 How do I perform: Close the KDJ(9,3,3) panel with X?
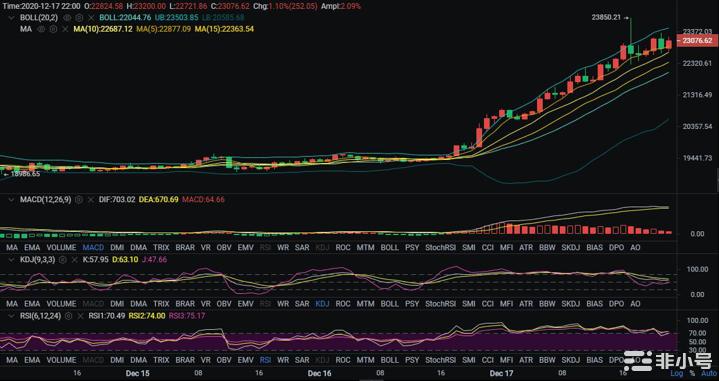point(75,260)
